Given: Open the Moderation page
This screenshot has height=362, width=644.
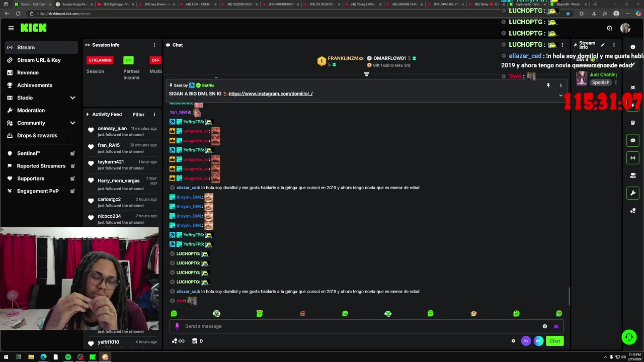Looking at the screenshot, I should pyautogui.click(x=31, y=110).
